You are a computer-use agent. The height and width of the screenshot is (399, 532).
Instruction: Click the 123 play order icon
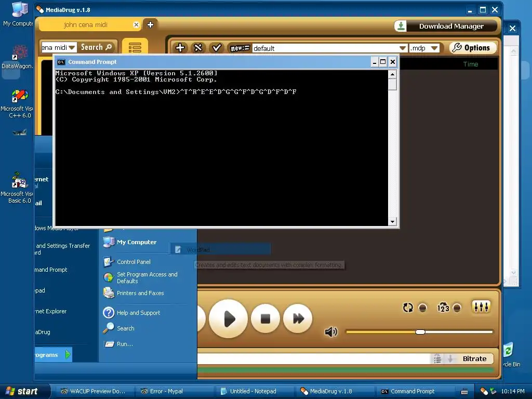pos(443,308)
